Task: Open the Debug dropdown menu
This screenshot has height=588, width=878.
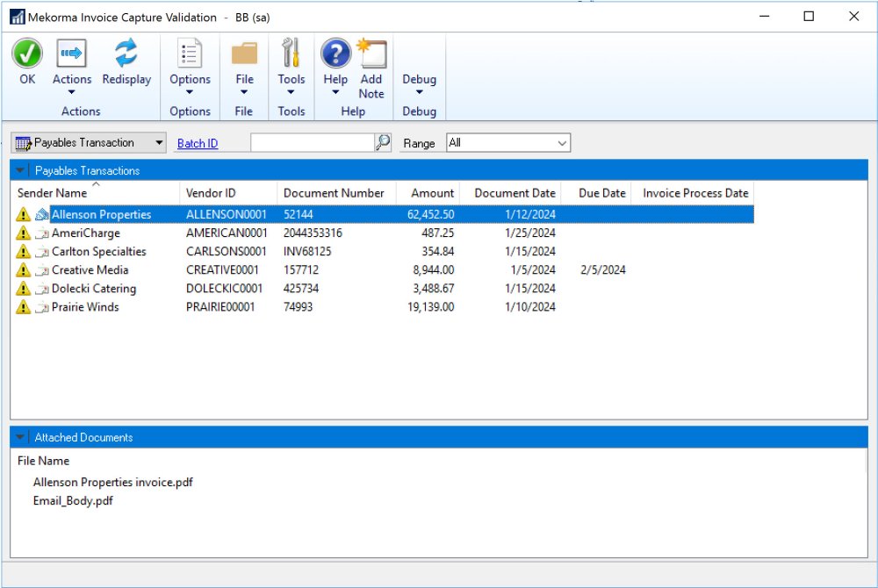Action: point(419,84)
